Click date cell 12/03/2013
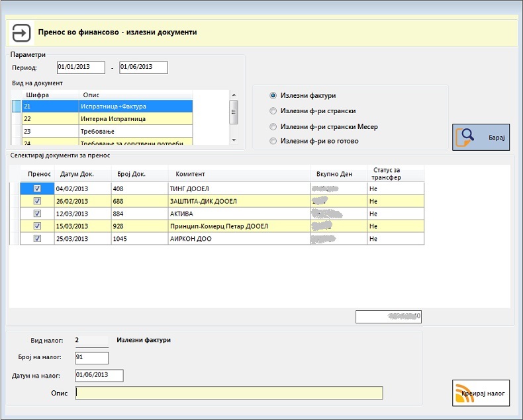 coord(83,214)
